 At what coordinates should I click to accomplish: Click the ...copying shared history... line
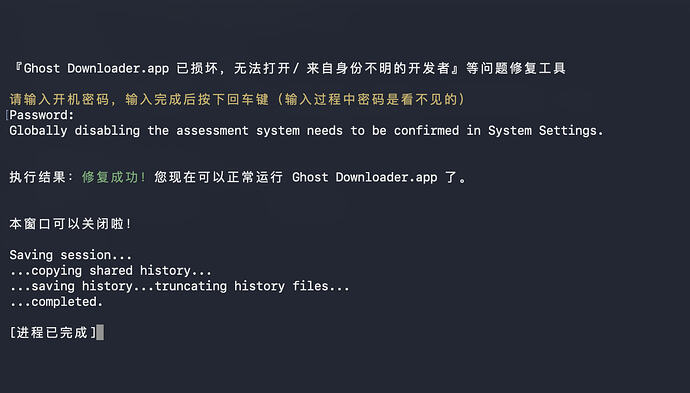[110, 271]
